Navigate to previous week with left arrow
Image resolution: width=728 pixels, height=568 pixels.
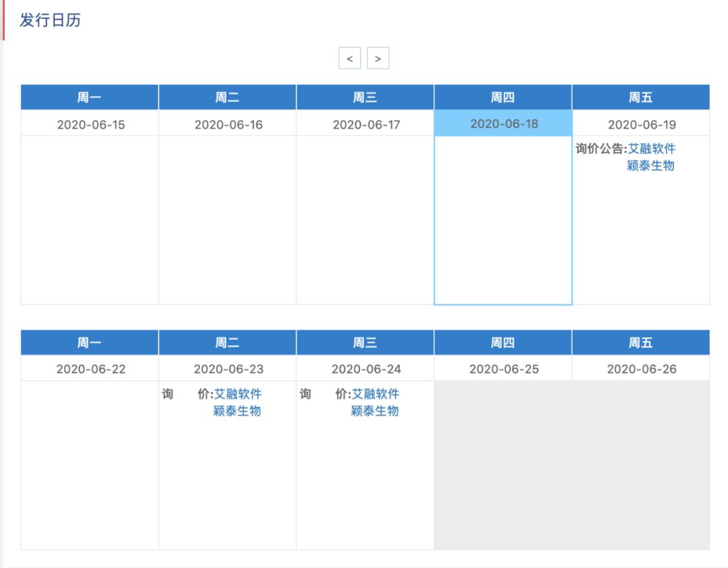(350, 59)
